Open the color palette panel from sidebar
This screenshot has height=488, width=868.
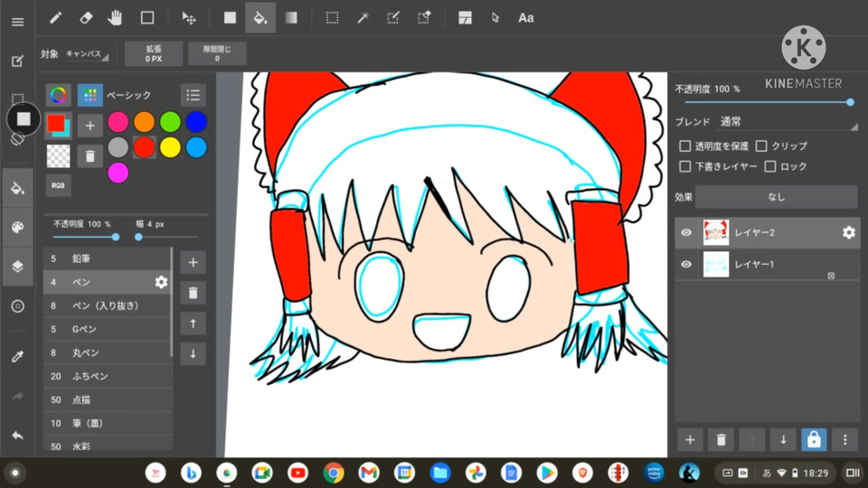coord(18,228)
